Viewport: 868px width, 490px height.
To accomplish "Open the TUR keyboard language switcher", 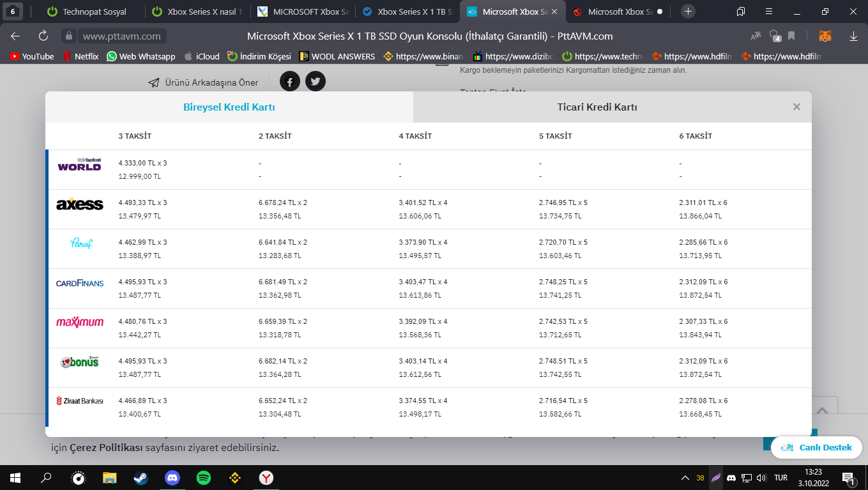I will click(x=780, y=477).
